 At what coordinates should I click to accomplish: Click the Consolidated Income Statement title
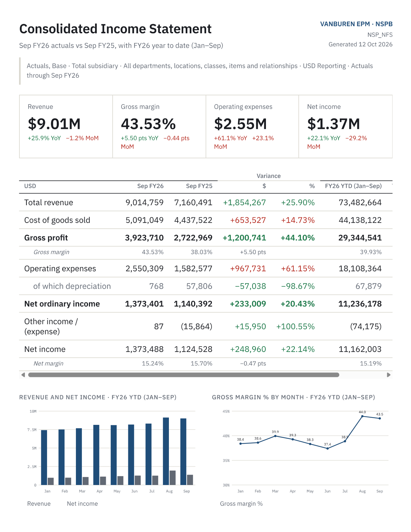[116, 29]
